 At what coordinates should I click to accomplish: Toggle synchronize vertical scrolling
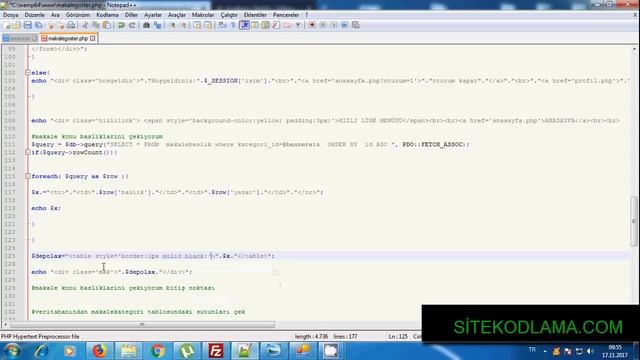[x=197, y=25]
